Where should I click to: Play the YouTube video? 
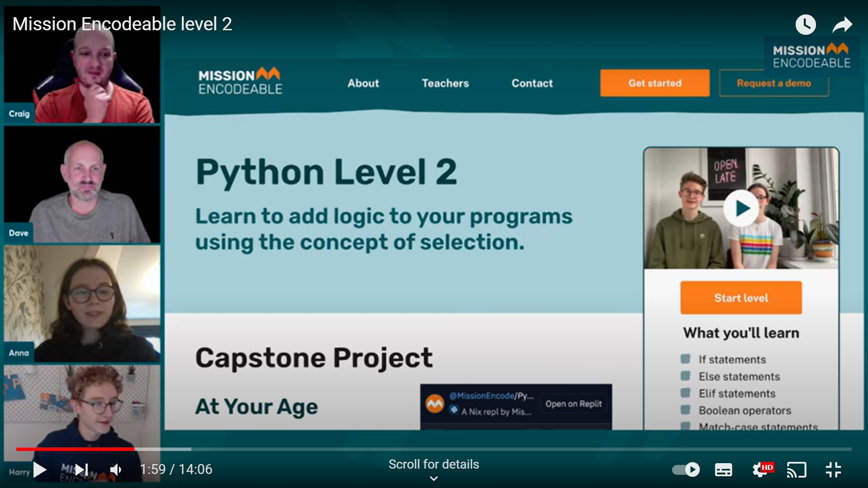click(x=40, y=470)
